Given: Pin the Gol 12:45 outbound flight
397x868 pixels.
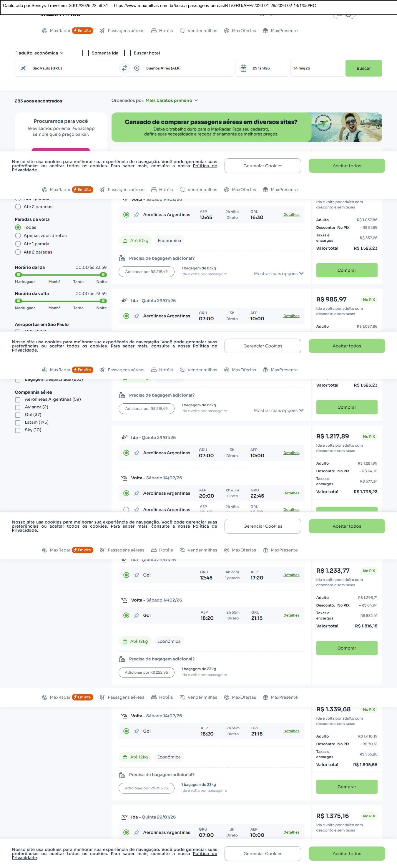Looking at the screenshot, I should pos(137,575).
